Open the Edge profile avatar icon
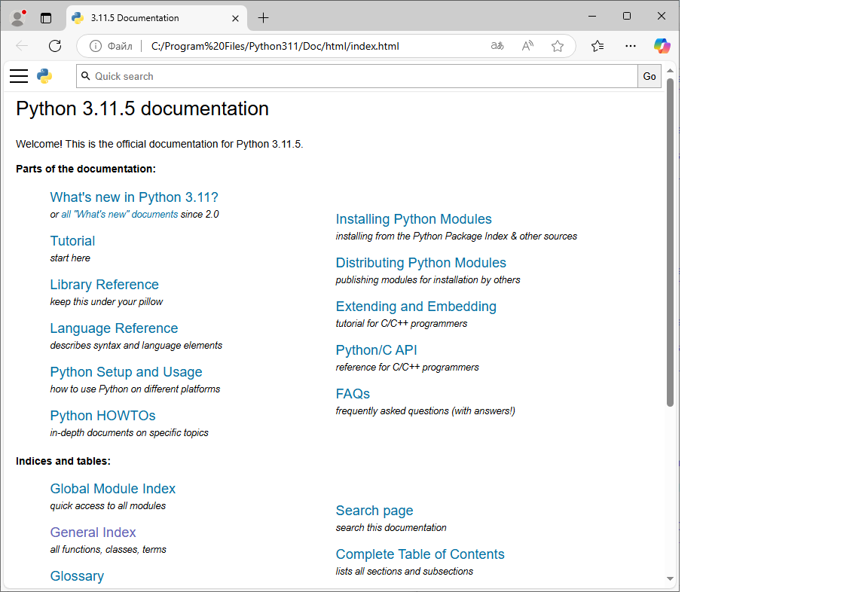Screen dimensions: 868x592 [18, 18]
